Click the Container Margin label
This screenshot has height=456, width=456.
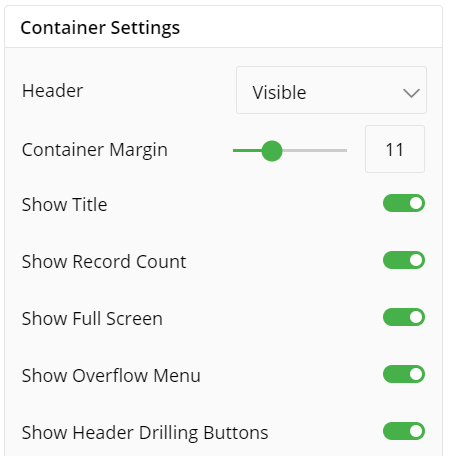(95, 150)
